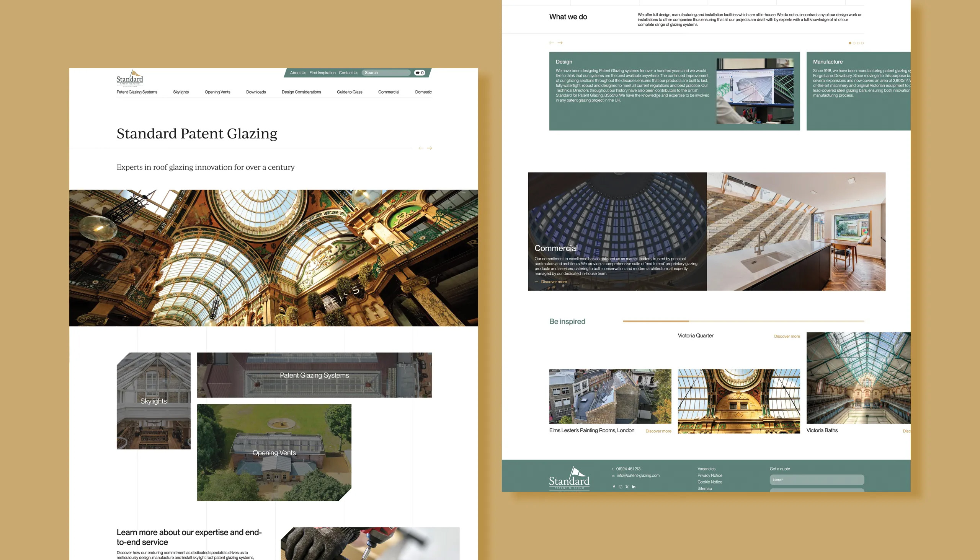
Task: Open the Instagram icon in footer
Action: point(621,487)
